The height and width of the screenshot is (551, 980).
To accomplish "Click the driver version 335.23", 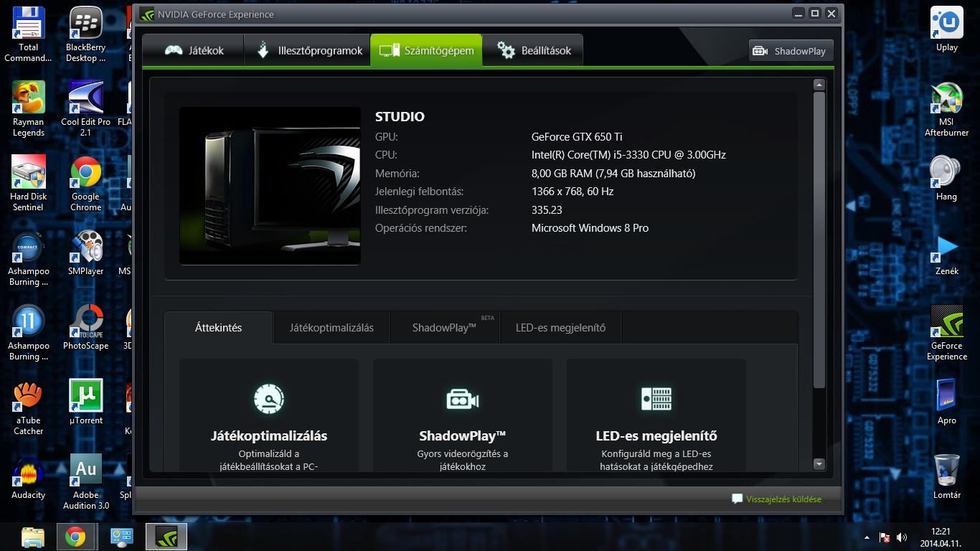I will [547, 209].
